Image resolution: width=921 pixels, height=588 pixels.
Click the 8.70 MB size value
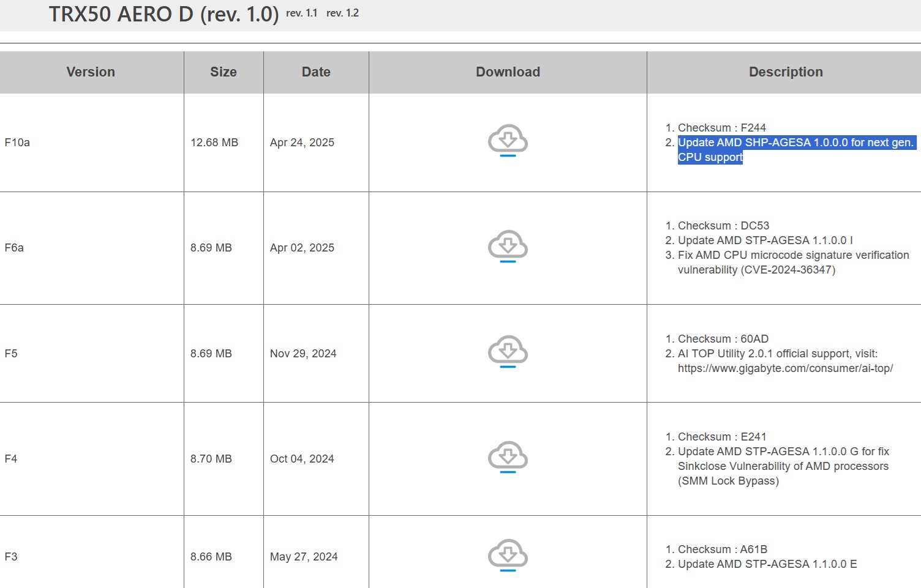click(x=211, y=459)
